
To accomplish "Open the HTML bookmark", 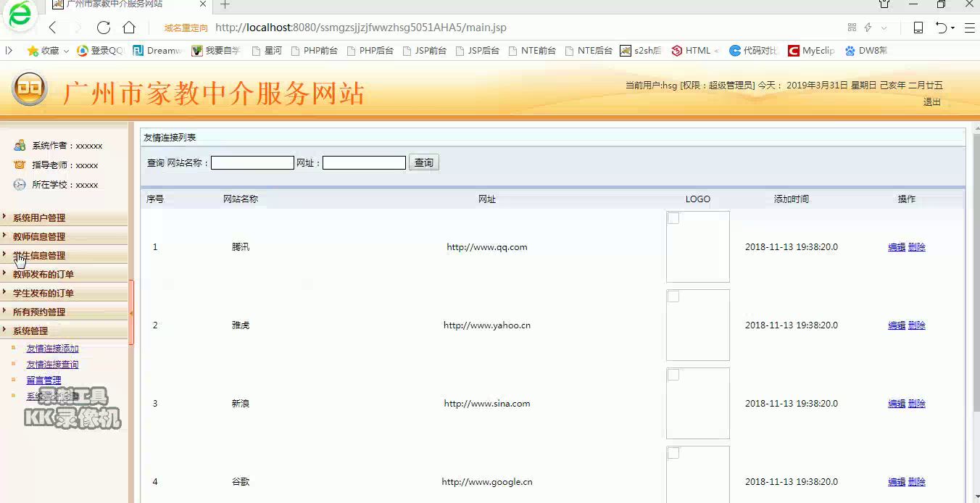I will click(695, 51).
